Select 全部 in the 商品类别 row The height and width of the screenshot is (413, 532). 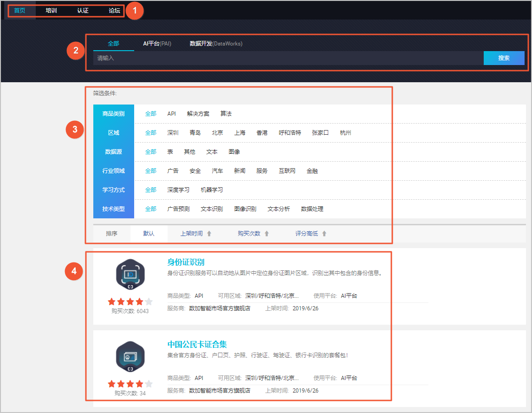(151, 114)
